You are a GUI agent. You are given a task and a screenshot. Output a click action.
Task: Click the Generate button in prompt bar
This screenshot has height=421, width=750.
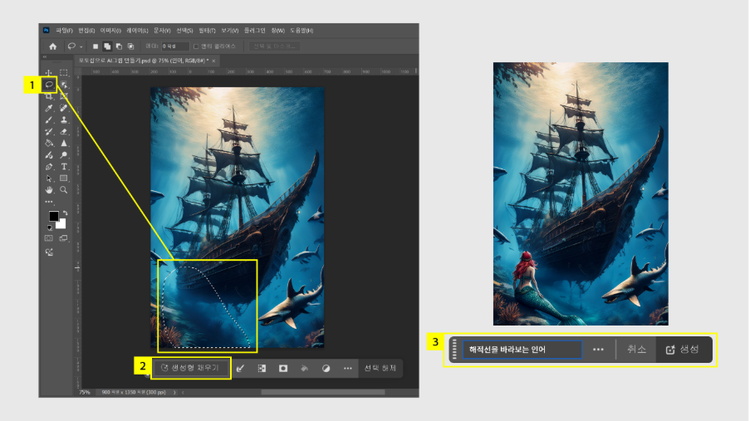[x=683, y=350]
